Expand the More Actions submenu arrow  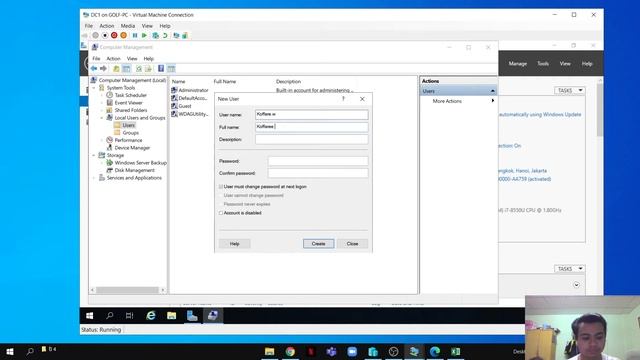(493, 101)
